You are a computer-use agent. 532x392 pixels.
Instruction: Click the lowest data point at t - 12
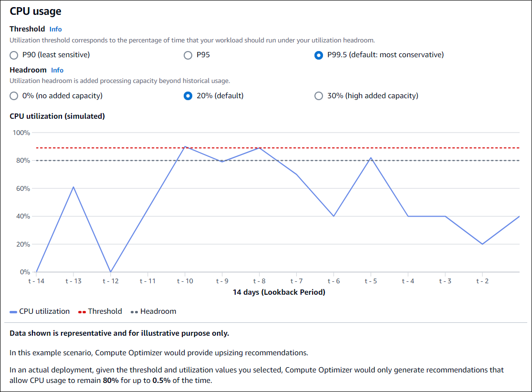(x=111, y=271)
